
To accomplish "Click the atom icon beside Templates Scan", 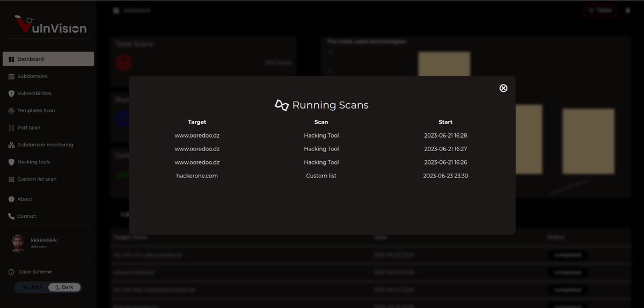I will click(11, 111).
